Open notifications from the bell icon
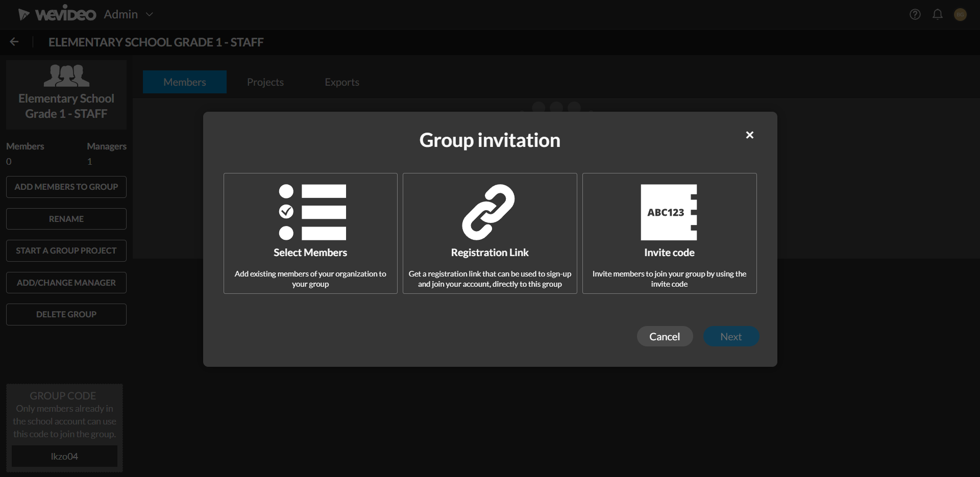Screen dimensions: 980x477 939,14
